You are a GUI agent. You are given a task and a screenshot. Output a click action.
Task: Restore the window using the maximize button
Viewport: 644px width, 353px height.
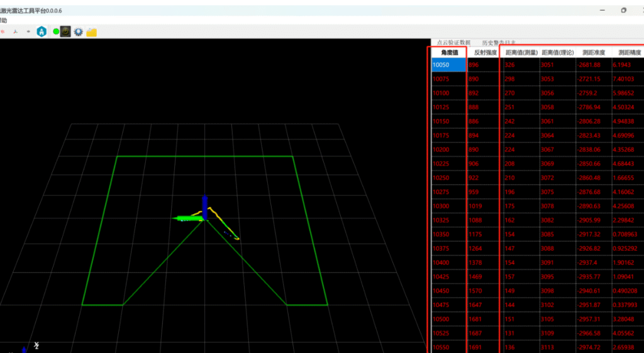pos(623,10)
